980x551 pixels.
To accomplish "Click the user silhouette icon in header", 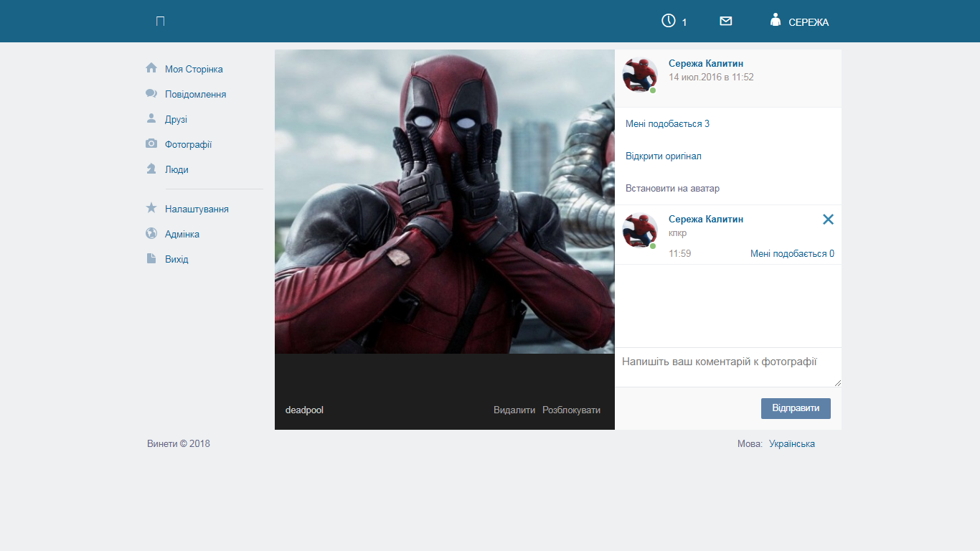I will 776,20.
